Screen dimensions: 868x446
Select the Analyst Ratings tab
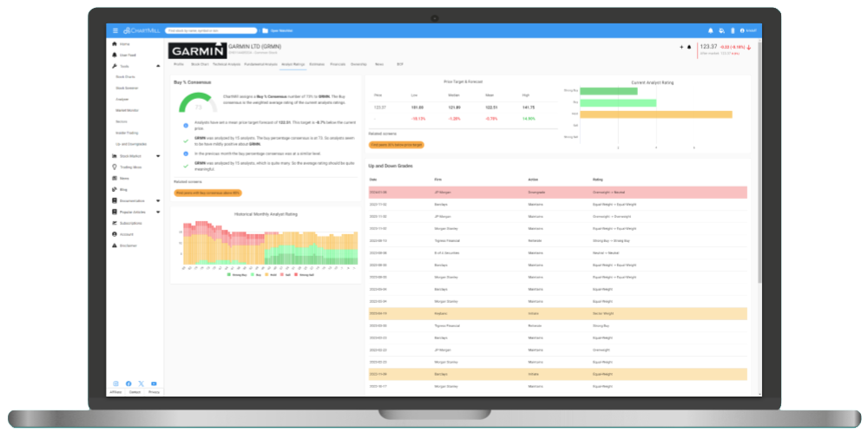(293, 64)
